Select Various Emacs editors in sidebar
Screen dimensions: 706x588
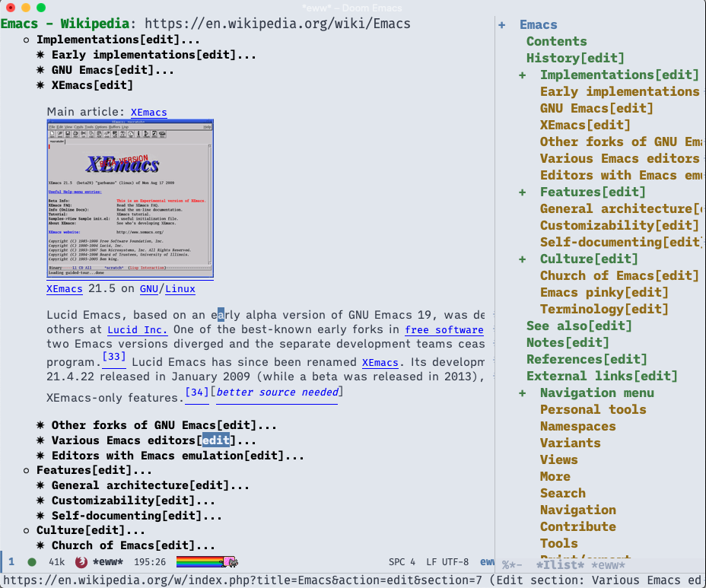click(619, 158)
